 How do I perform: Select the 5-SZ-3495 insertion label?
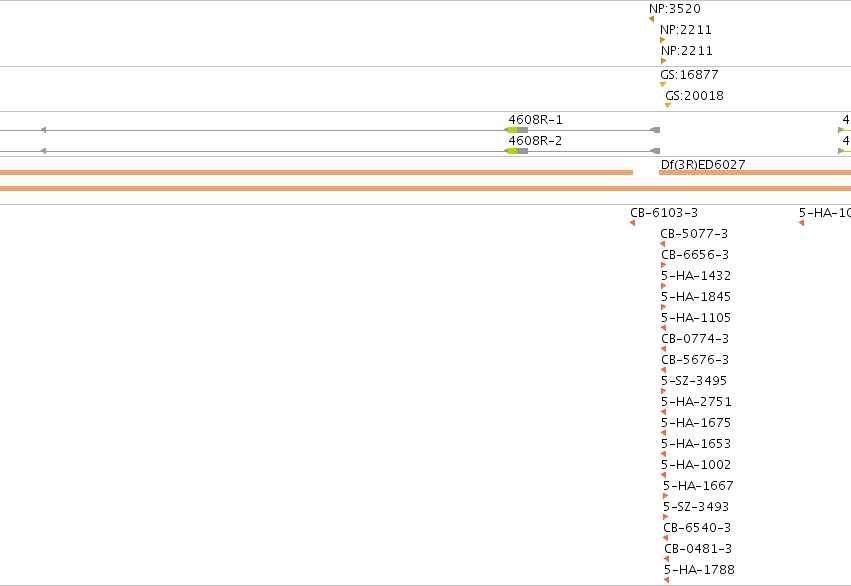pyautogui.click(x=694, y=381)
